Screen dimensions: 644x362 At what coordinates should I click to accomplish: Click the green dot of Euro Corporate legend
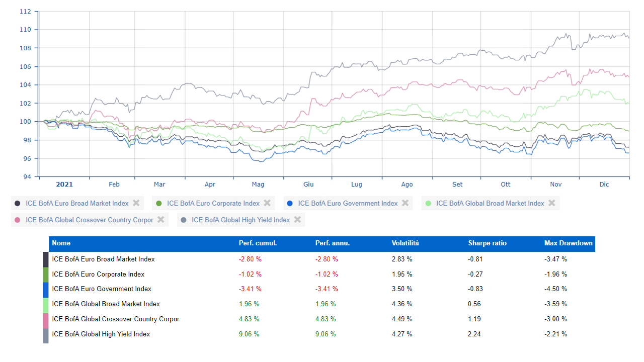click(159, 204)
